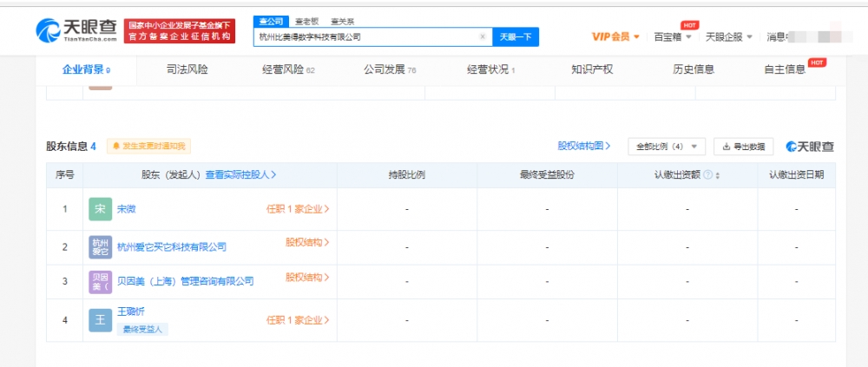The width and height of the screenshot is (868, 367).
Task: Select the 查关系 search tab
Action: point(342,22)
